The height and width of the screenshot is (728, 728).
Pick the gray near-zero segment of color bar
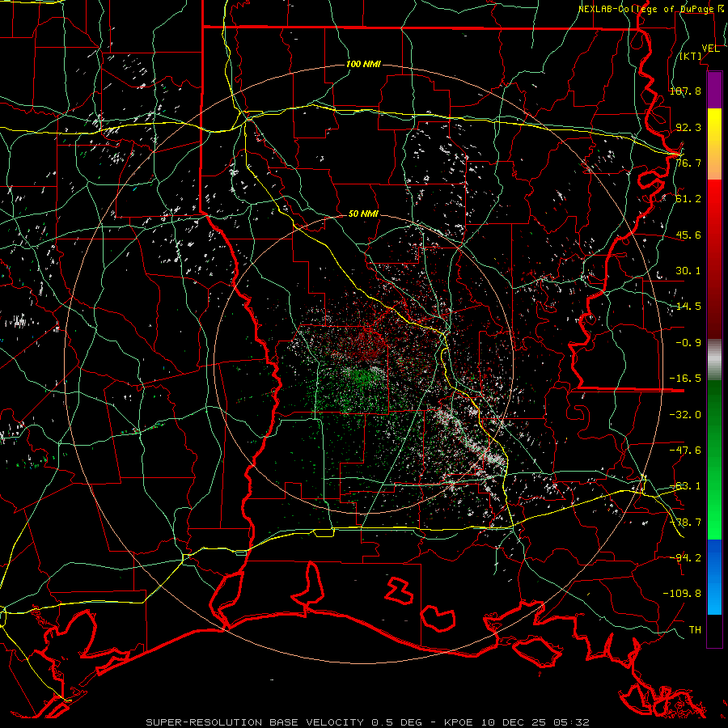coord(714,360)
